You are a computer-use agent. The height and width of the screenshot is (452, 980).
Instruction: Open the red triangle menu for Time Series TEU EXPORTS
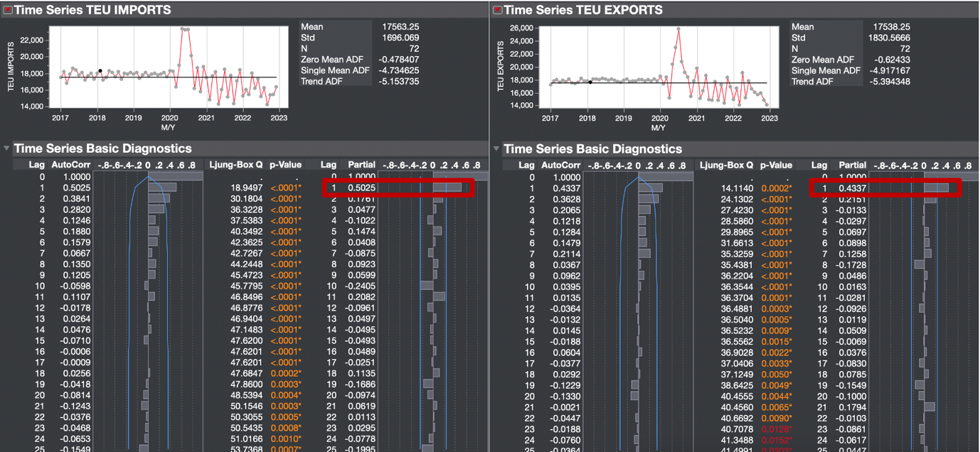[498, 10]
